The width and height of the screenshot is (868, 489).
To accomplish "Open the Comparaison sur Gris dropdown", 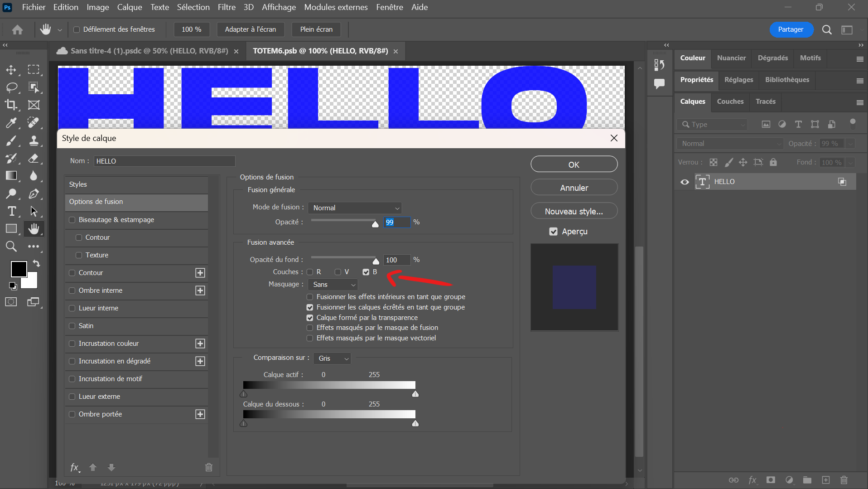I will [x=332, y=358].
